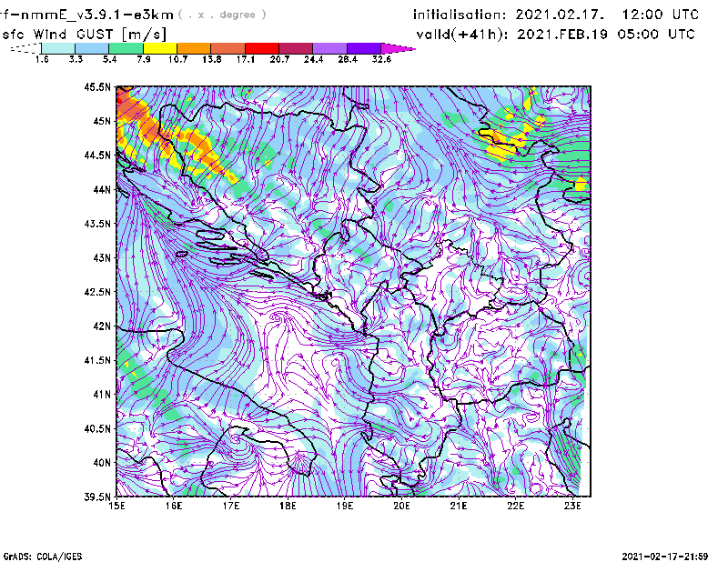This screenshot has height=562, width=728.
Task: Click the white dashed below-1.6 legend arrow
Action: point(25,48)
